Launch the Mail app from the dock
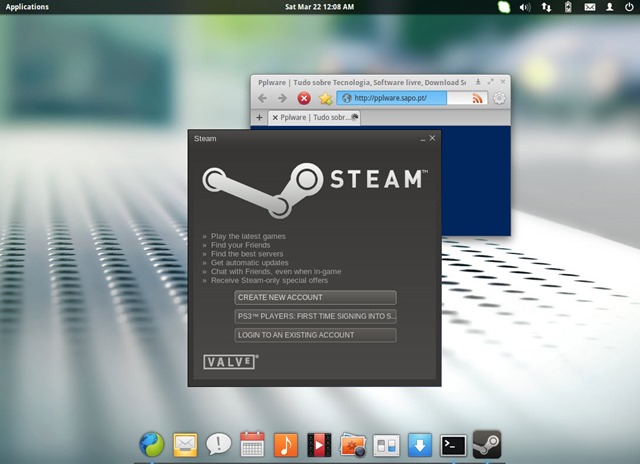Viewport: 640px width, 464px height. tap(185, 445)
